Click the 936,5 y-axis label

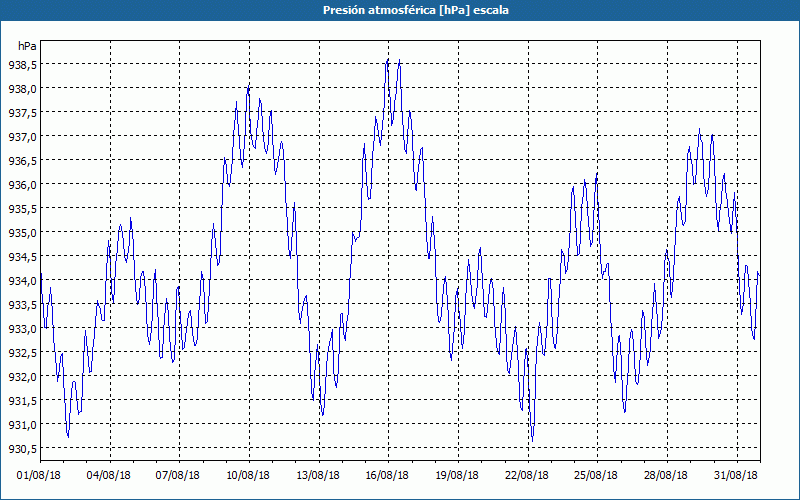pos(22,161)
